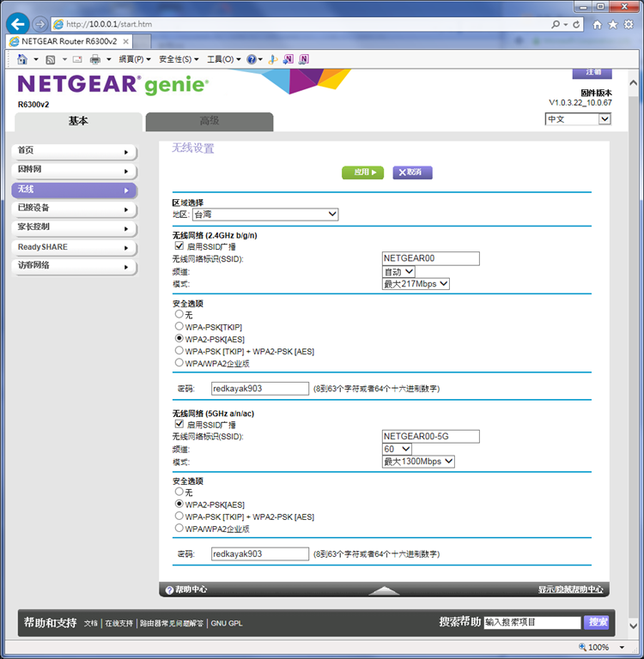This screenshot has width=644, height=659.
Task: Open the 5GHz mode dropdown 最大1300Mbps
Action: point(418,462)
